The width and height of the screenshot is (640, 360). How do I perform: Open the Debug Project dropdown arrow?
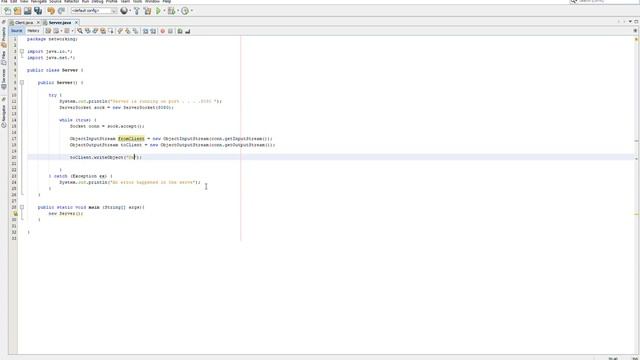pos(178,11)
